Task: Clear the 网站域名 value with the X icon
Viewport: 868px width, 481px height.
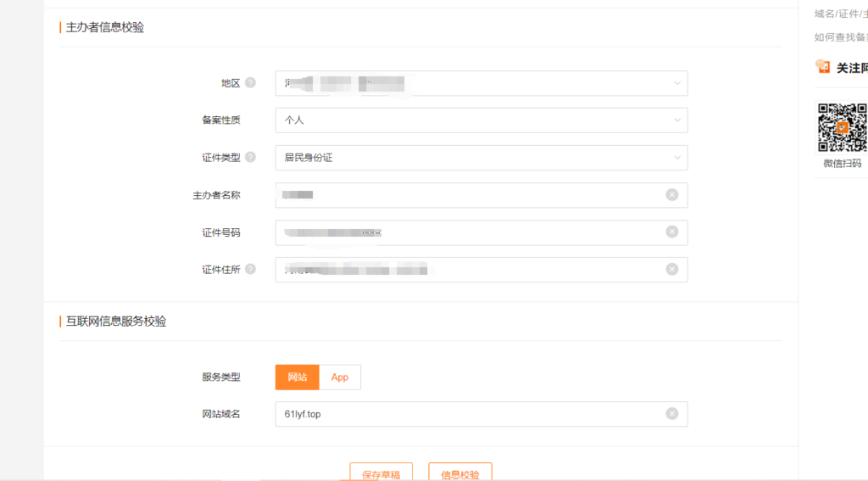Action: 671,414
